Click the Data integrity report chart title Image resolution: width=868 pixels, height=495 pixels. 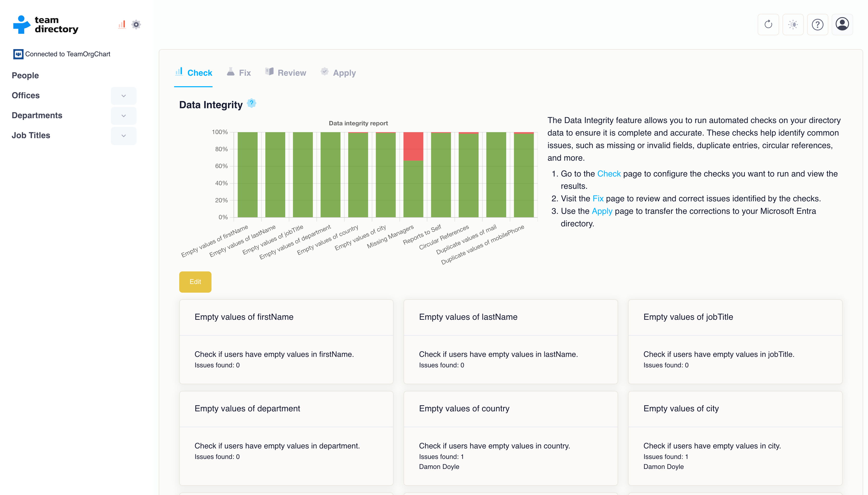click(358, 123)
